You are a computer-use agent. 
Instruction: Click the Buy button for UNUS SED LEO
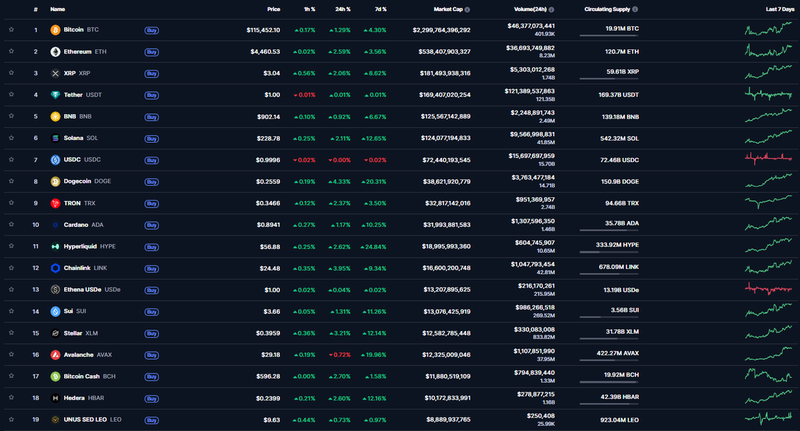pyautogui.click(x=152, y=420)
